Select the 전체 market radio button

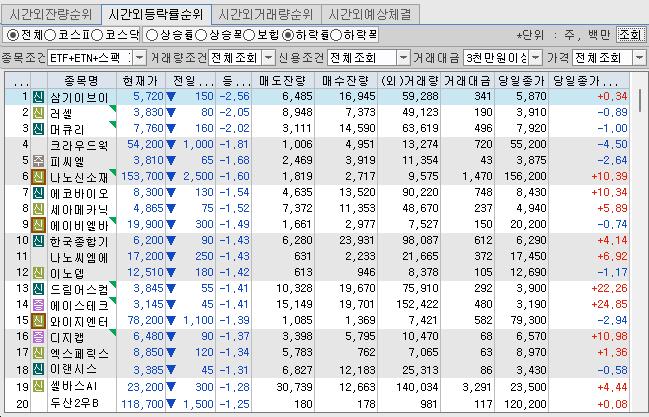pyautogui.click(x=13, y=35)
